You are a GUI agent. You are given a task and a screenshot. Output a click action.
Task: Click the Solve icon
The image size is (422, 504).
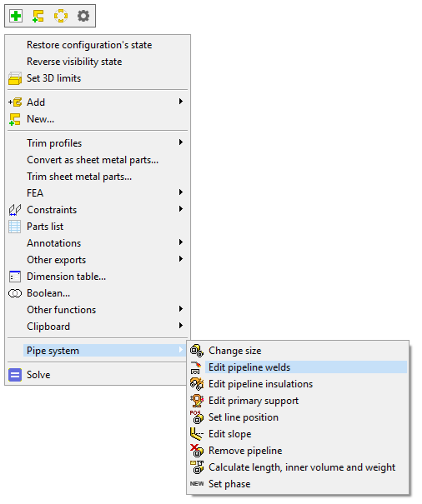pos(15,375)
